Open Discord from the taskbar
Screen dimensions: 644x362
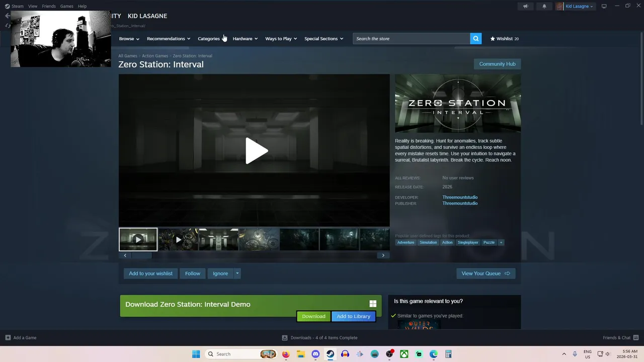(315, 354)
